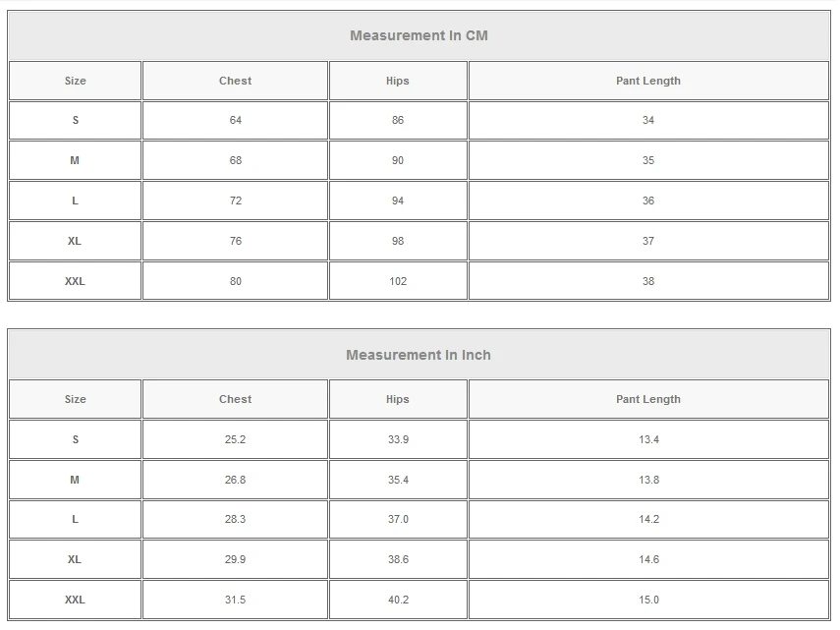Viewport: 840px width, 630px height.
Task: Select the hips cell showing 38.6
Action: [x=398, y=559]
